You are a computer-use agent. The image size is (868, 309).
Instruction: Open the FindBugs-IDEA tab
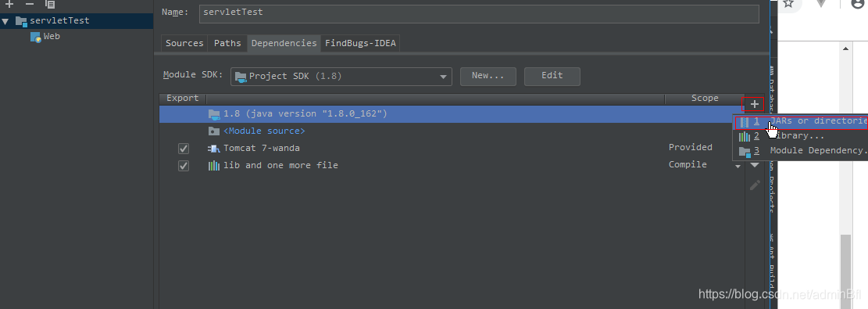click(360, 43)
